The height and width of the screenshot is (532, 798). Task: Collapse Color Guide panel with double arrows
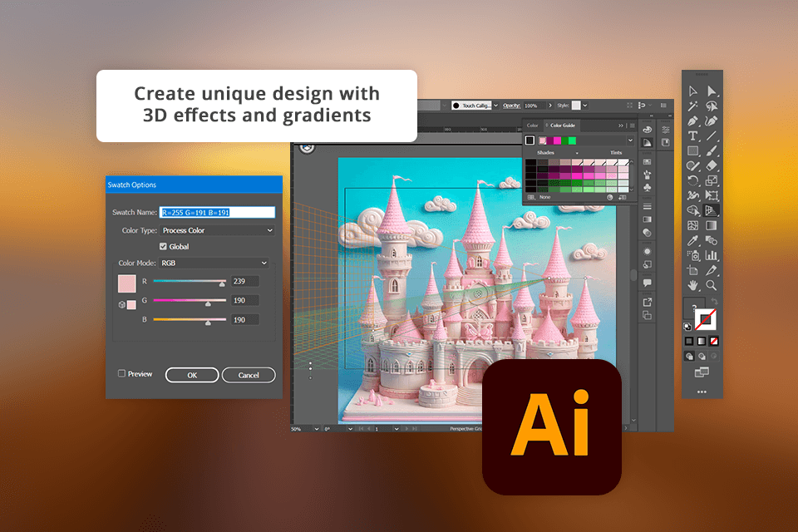click(x=620, y=126)
